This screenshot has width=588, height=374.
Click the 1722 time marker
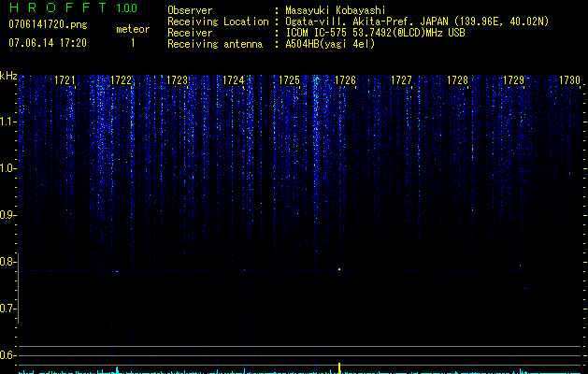point(122,80)
